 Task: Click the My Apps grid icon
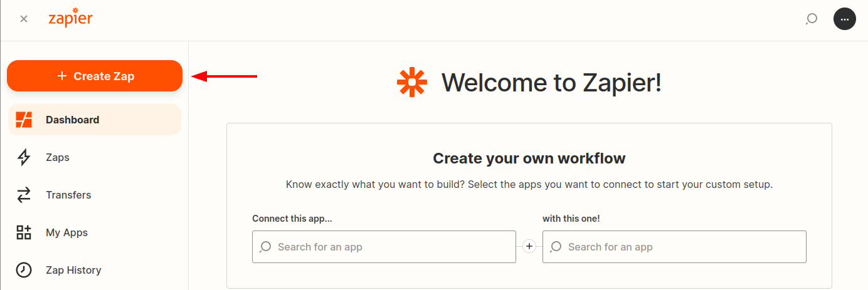tap(24, 232)
